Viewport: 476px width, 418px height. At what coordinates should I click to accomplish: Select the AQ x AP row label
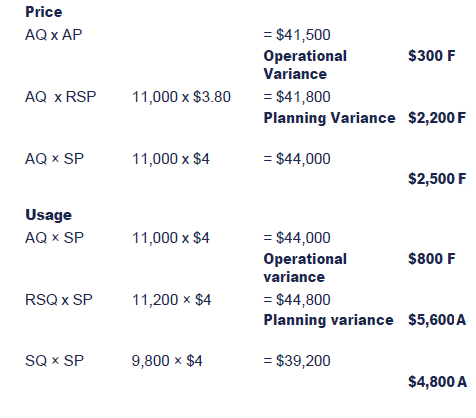coord(54,35)
